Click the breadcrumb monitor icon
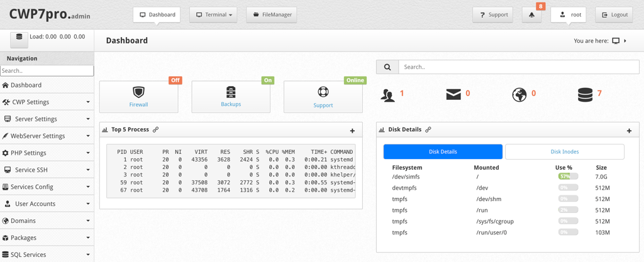 pyautogui.click(x=616, y=41)
